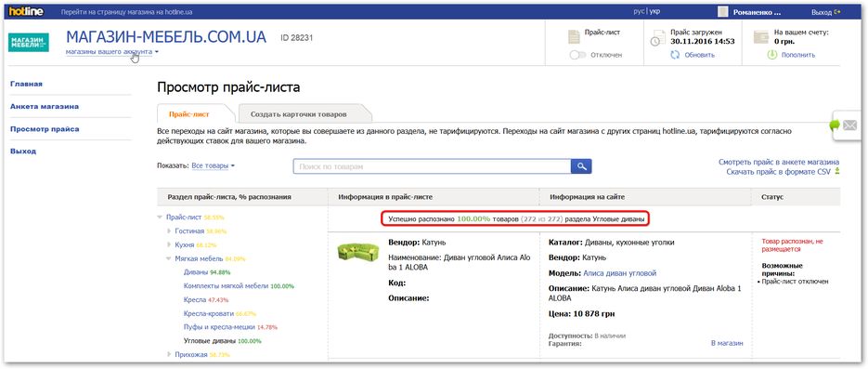Click the Поиск по товарам search field
Viewport: 868px width, 369px height.
[x=432, y=166]
